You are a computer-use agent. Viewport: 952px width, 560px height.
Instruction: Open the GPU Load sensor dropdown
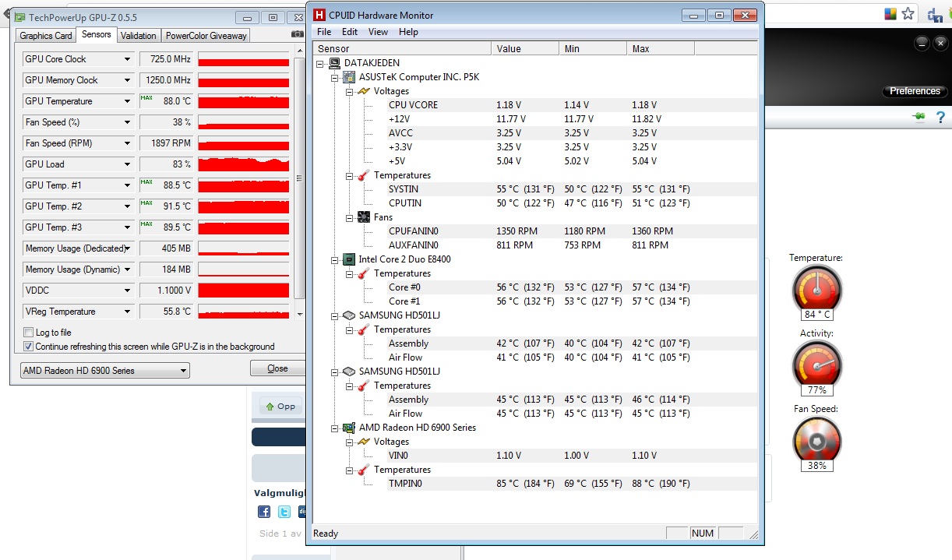pos(127,164)
